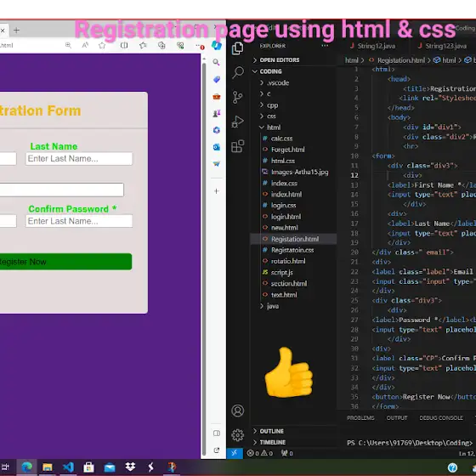Add page to favorites star icon
The image size is (476, 476).
click(102, 46)
